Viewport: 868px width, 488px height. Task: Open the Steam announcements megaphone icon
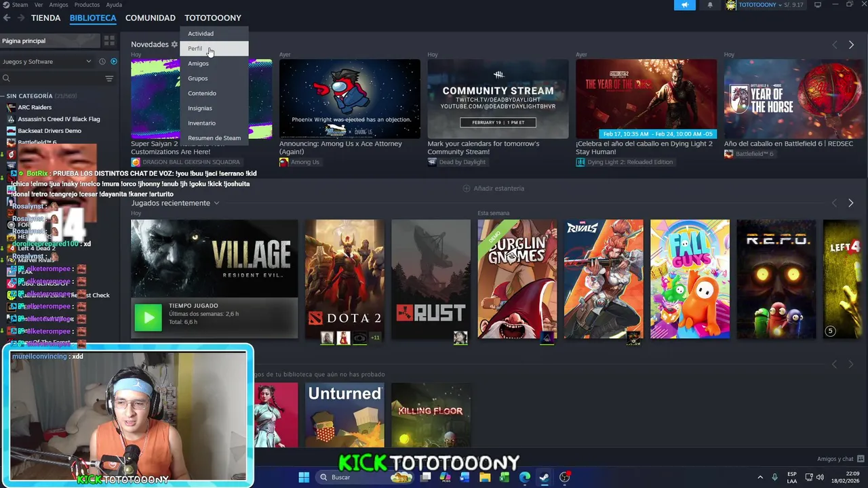685,5
